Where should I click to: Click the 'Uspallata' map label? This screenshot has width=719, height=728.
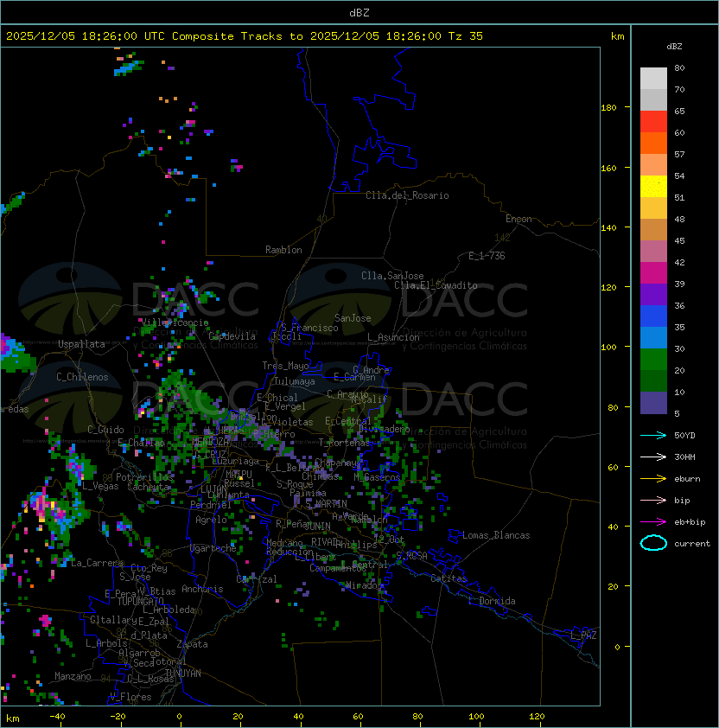coord(81,344)
